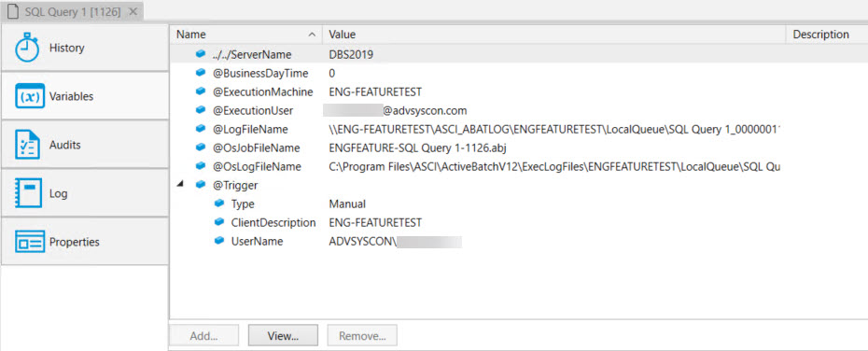Select the @ExecutionMachine variable row
The height and width of the screenshot is (351, 868).
(x=519, y=91)
